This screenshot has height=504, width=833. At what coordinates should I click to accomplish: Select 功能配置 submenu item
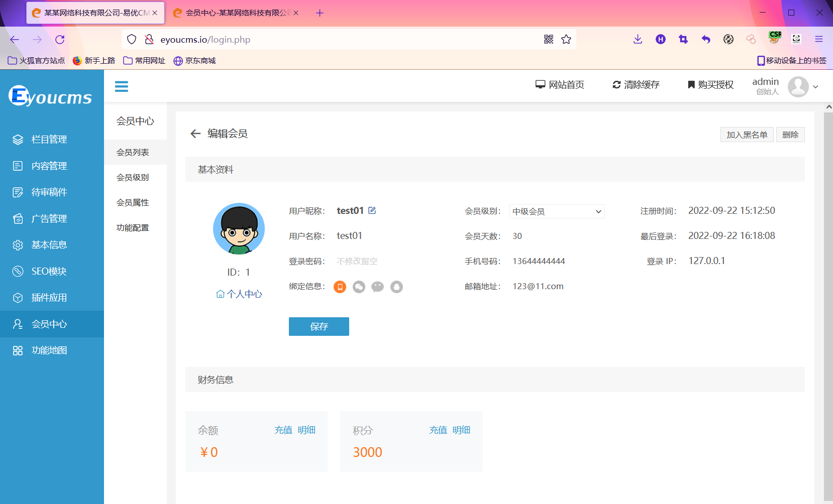click(x=135, y=227)
